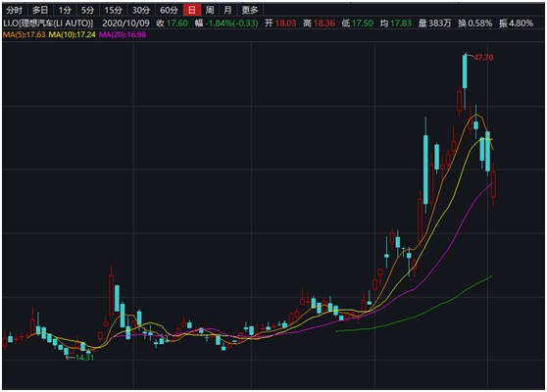Click the 14.31 low price marker
The image size is (547, 392).
tap(84, 358)
